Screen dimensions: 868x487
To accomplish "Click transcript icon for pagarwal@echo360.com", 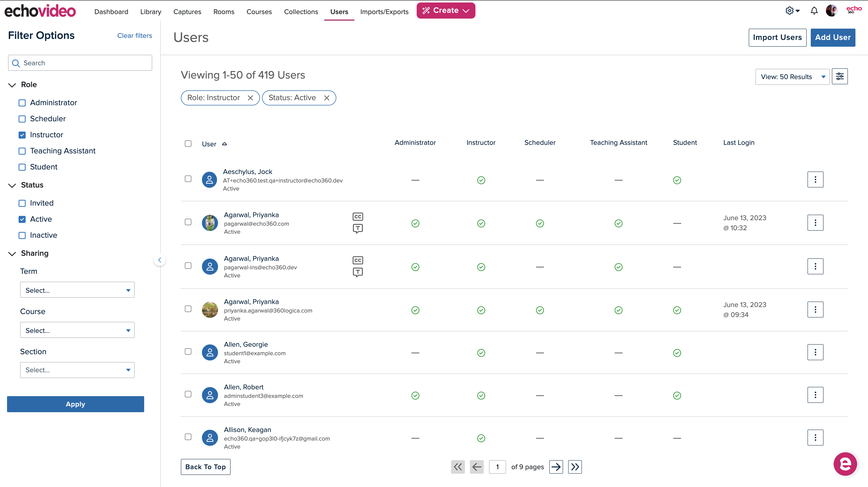I will 357,229.
